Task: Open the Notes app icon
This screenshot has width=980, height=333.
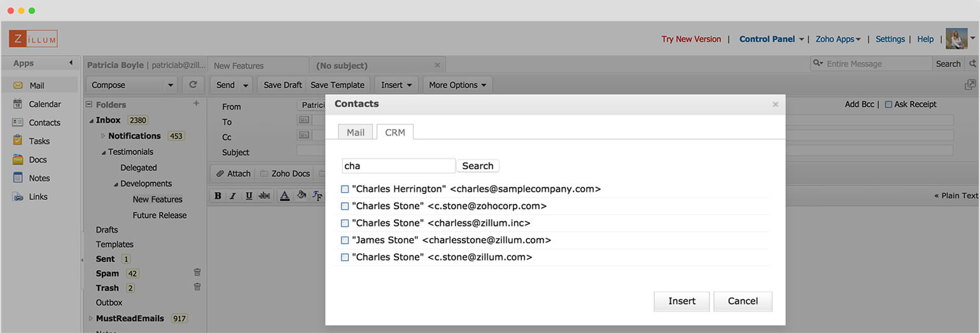Action: [x=18, y=178]
